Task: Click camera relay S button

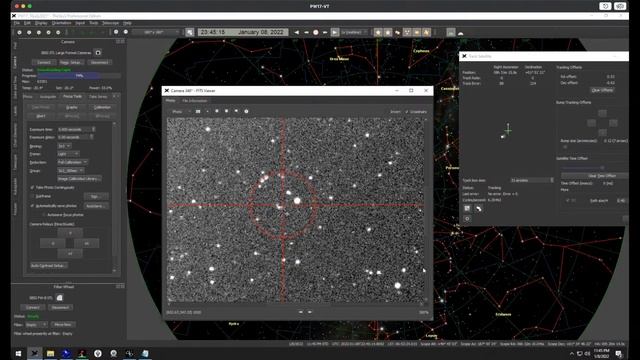Action: (70, 253)
